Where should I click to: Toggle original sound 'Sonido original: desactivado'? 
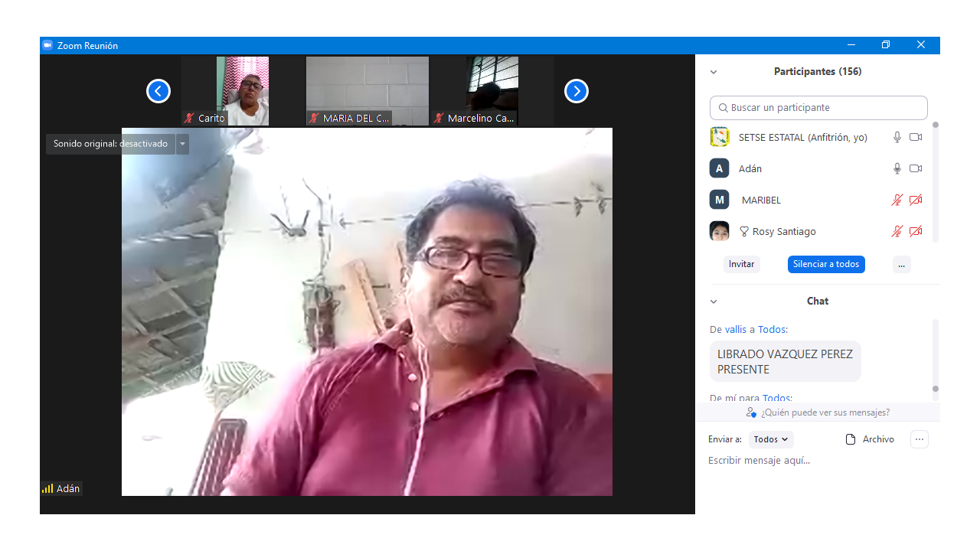click(110, 144)
